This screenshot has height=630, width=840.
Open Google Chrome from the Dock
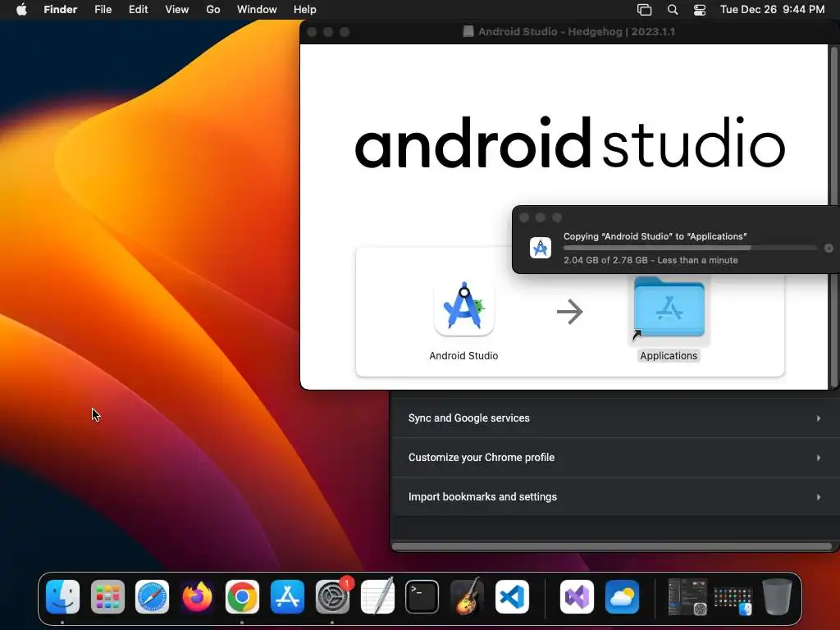point(242,597)
